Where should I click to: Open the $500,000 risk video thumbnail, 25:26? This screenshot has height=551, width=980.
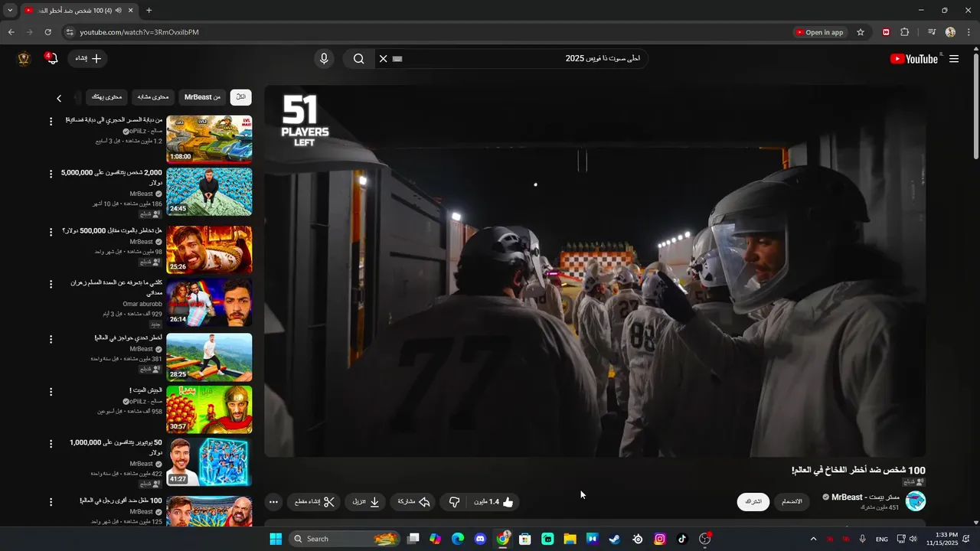pyautogui.click(x=209, y=249)
